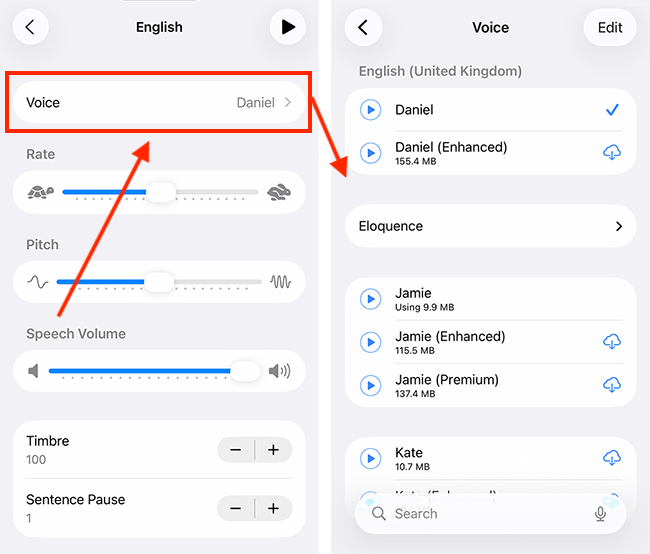Viewport: 650px width, 554px height.
Task: Download the Daniel (Enhanced) voice
Action: [x=612, y=152]
